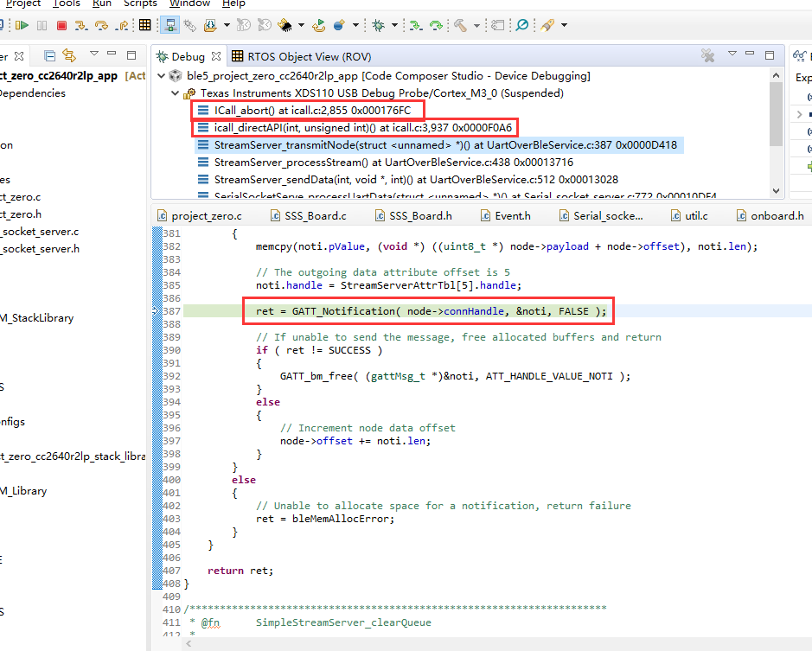
Task: Click Link with Editor icon in explorer
Action: click(x=68, y=56)
